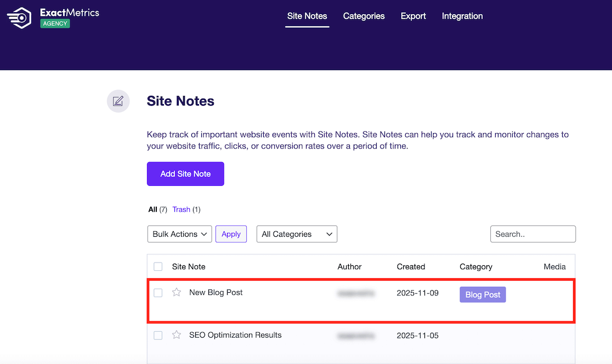Click the Add Site Note button
The image size is (612, 364).
(x=185, y=174)
